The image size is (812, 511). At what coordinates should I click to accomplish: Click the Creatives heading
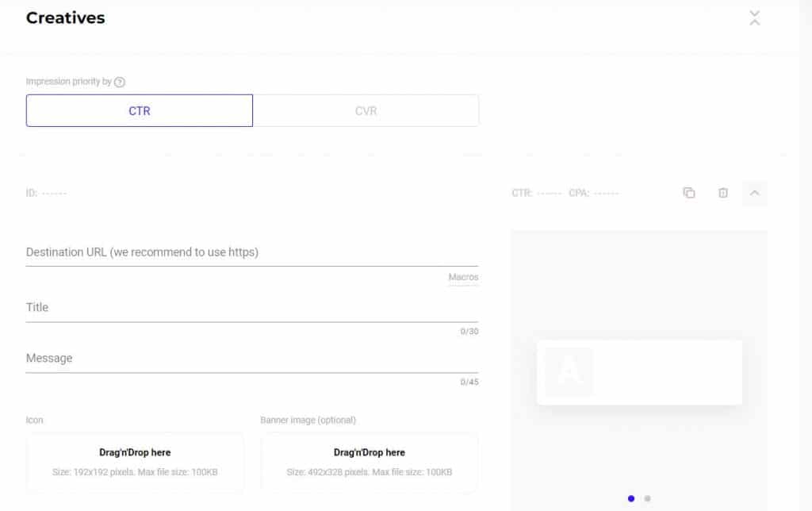coord(65,18)
